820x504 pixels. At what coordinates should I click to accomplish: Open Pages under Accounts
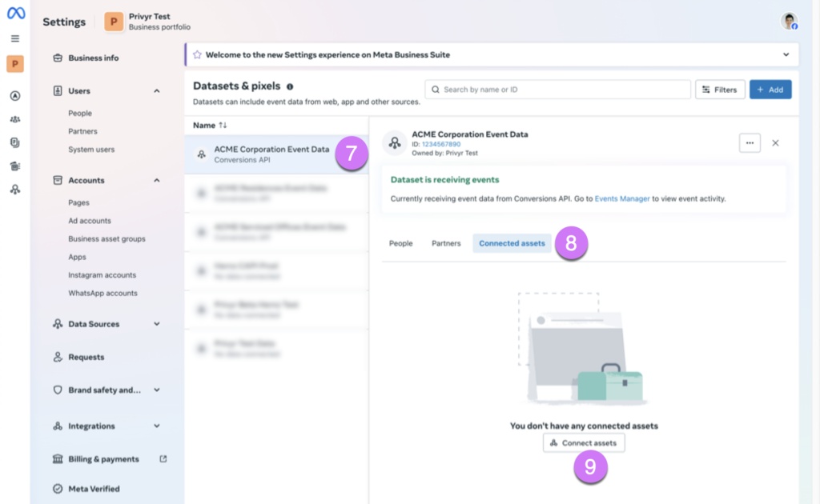(79, 202)
